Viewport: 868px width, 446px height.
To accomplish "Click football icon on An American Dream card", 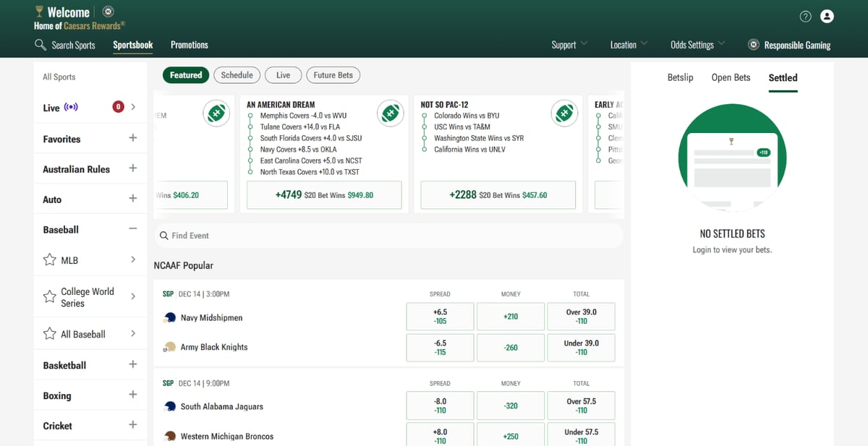I will point(391,113).
